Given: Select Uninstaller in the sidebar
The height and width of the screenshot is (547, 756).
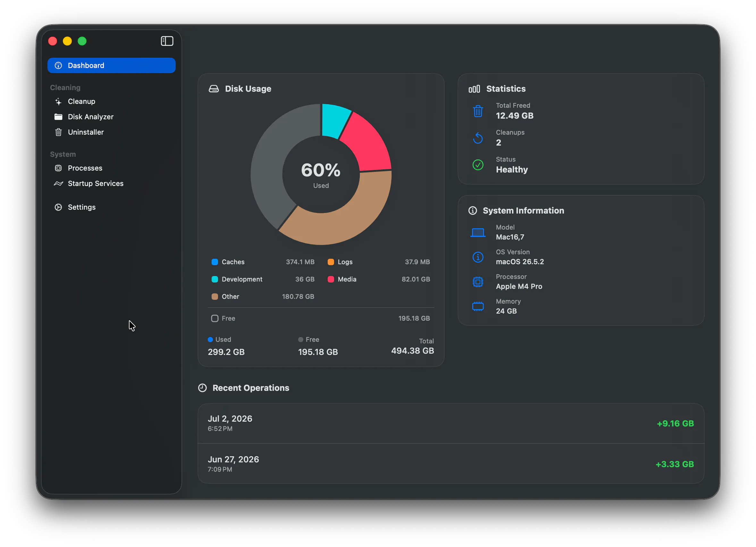Looking at the screenshot, I should (111, 132).
